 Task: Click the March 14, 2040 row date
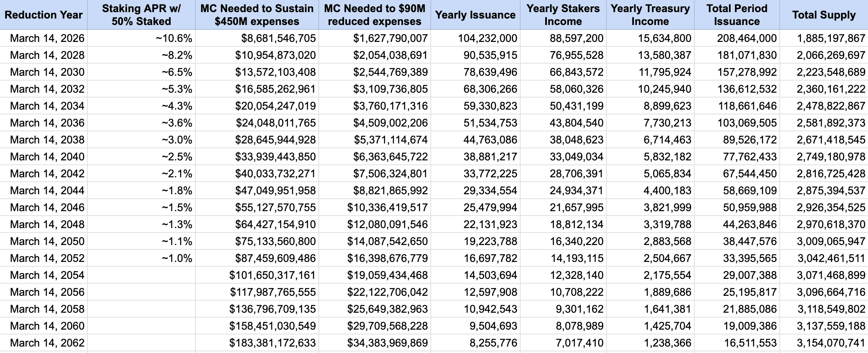click(x=47, y=157)
